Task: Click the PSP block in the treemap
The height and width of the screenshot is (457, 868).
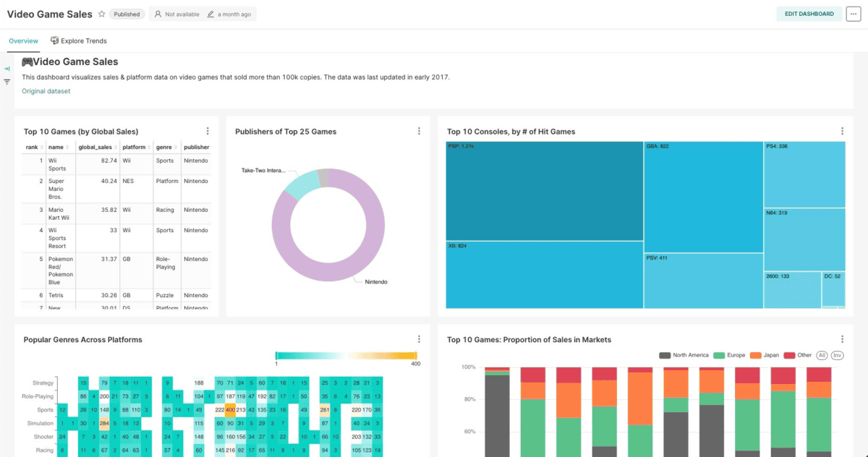Action: point(544,192)
